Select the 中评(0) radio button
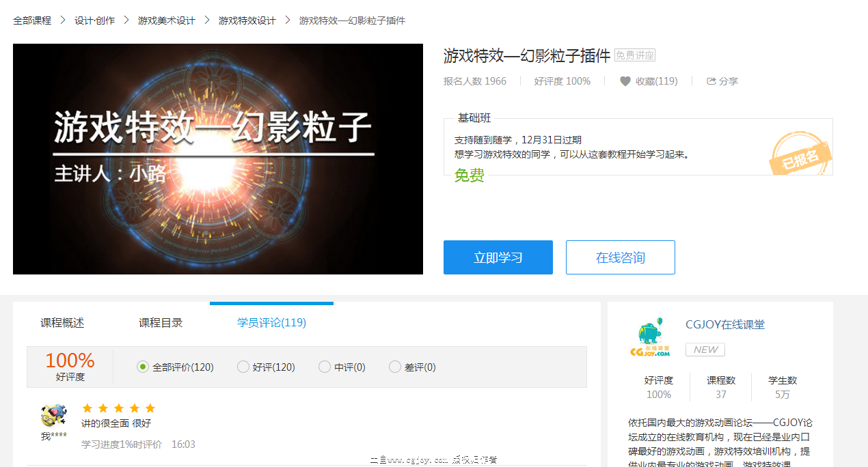 (325, 367)
